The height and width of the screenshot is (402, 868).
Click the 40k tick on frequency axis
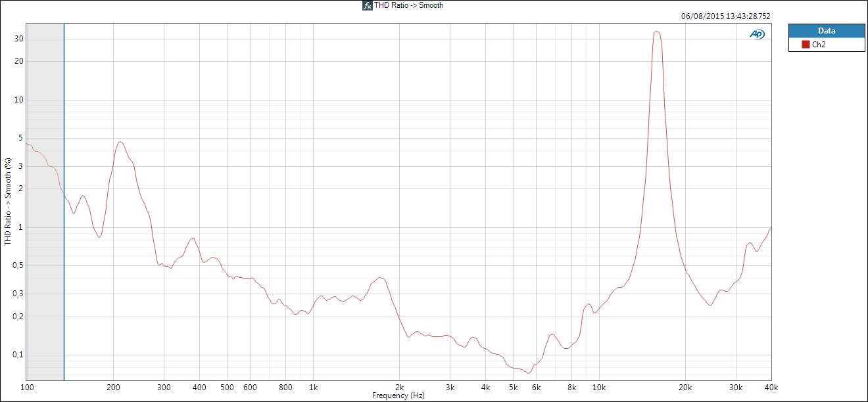pyautogui.click(x=771, y=387)
